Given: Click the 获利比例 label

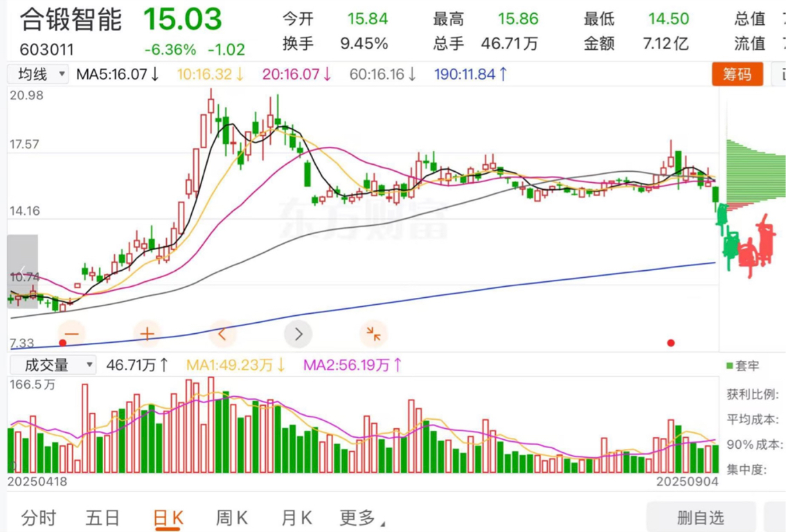Looking at the screenshot, I should pos(753,394).
